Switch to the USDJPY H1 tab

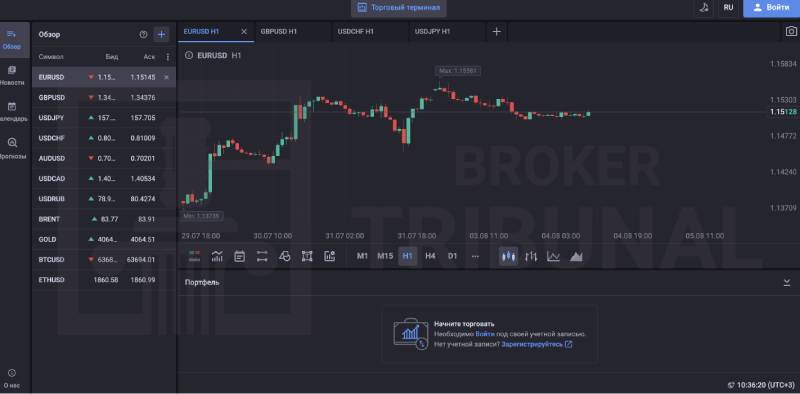coord(446,32)
